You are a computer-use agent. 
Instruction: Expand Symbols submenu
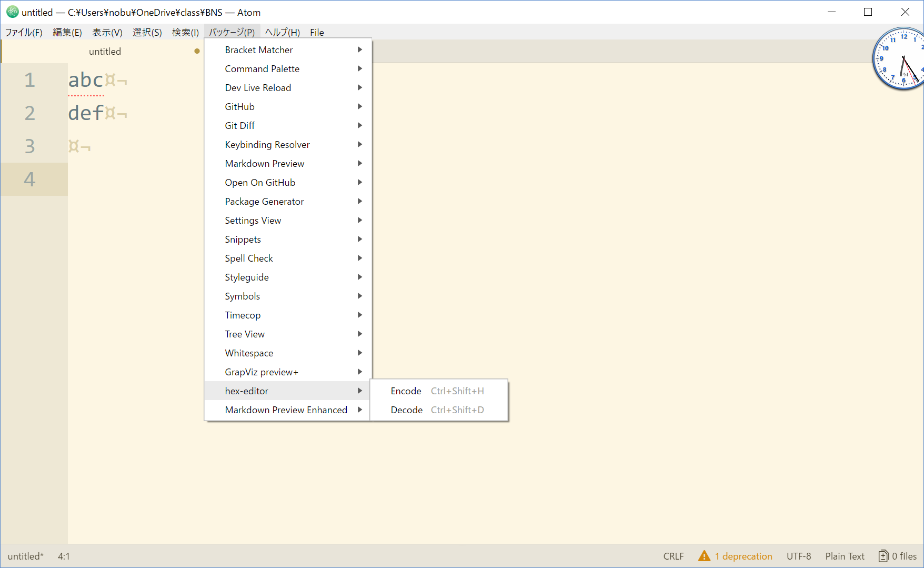288,296
